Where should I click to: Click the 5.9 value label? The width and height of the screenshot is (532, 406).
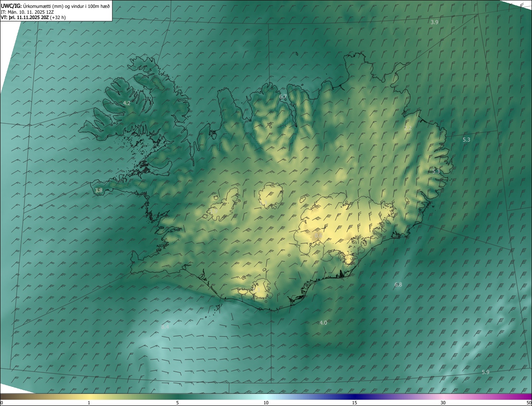tap(485, 372)
